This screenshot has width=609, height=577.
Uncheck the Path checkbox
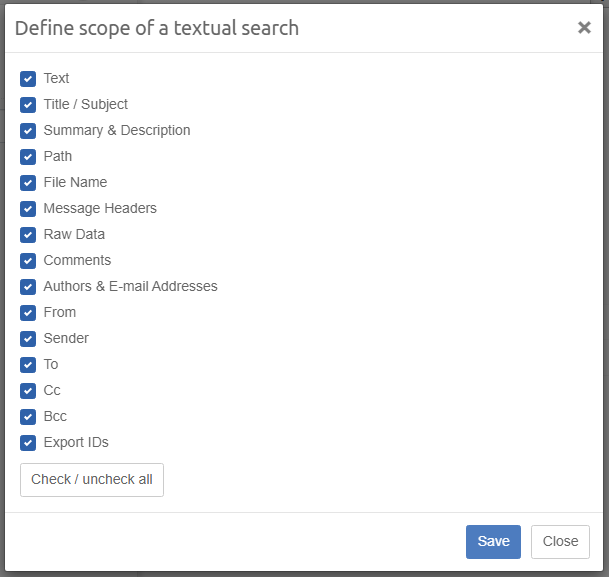pos(28,157)
